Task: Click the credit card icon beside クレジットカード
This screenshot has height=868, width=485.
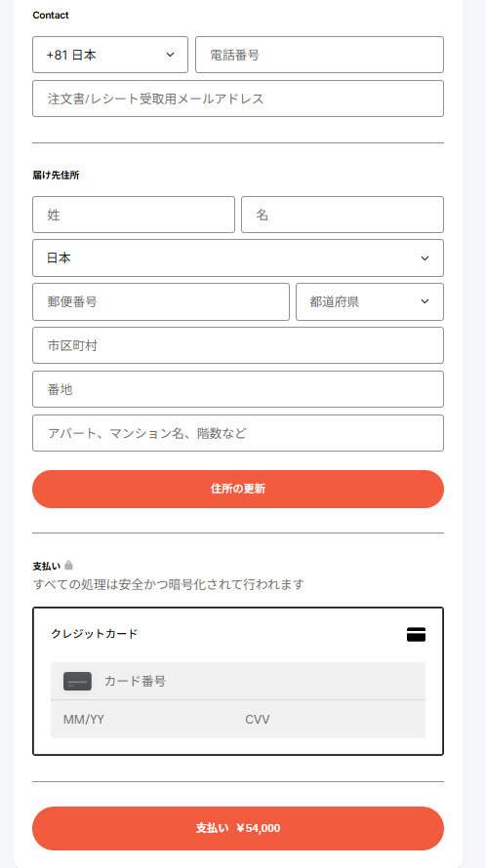Action: (x=416, y=634)
